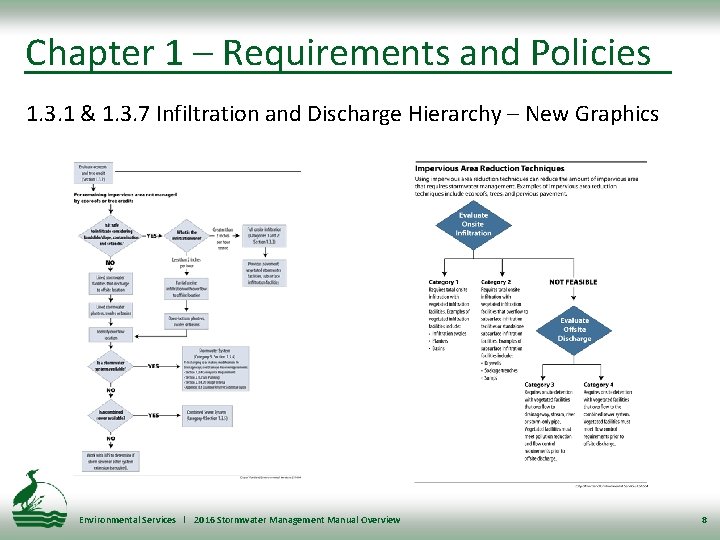The height and width of the screenshot is (540, 720).
Task: Click the 'What is the infiltration rate' diamond
Action: 186,236
